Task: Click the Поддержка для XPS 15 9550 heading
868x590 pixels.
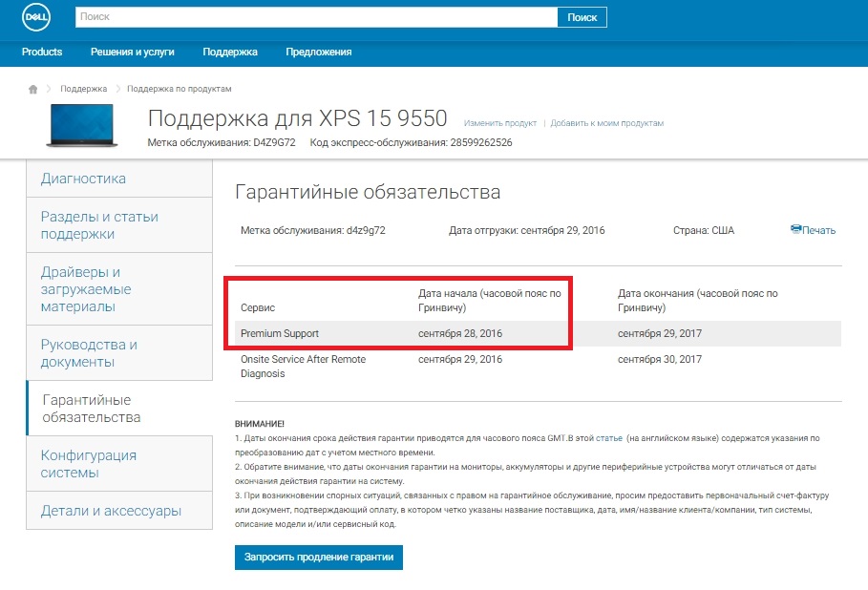Action: [x=297, y=118]
